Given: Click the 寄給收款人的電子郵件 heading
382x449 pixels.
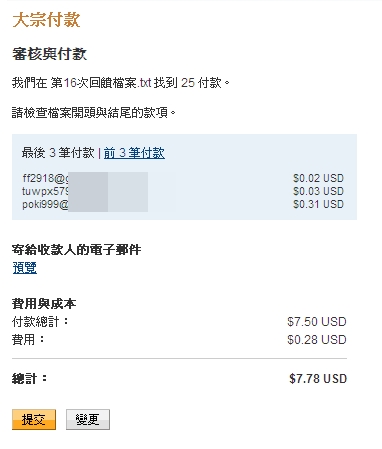Looking at the screenshot, I should pos(76,249).
